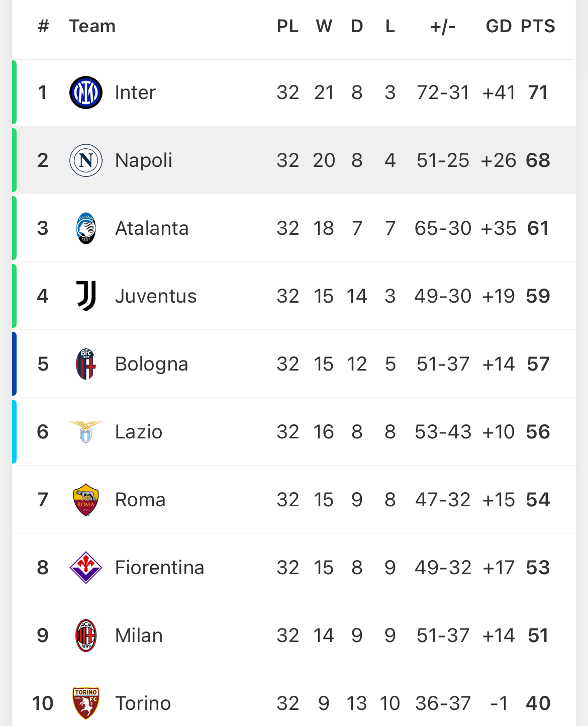Sort table by PTS column header

[538, 26]
